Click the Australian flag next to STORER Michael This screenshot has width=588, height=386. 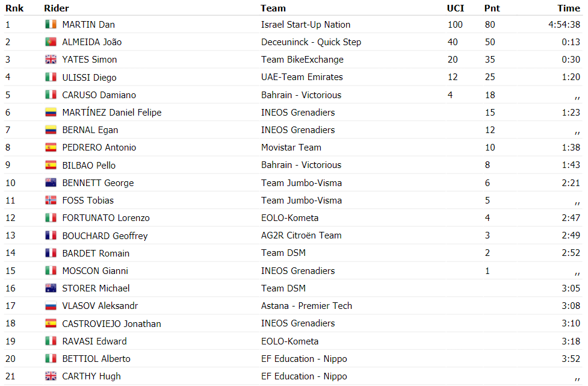51,288
